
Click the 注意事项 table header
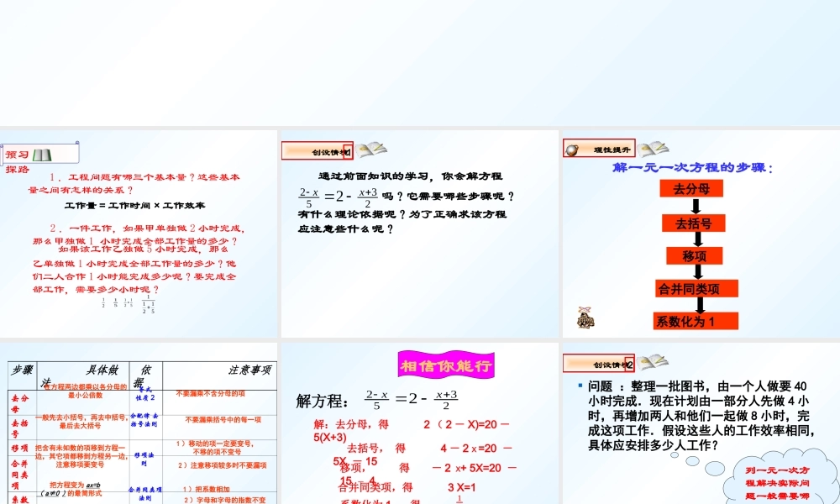click(x=249, y=370)
